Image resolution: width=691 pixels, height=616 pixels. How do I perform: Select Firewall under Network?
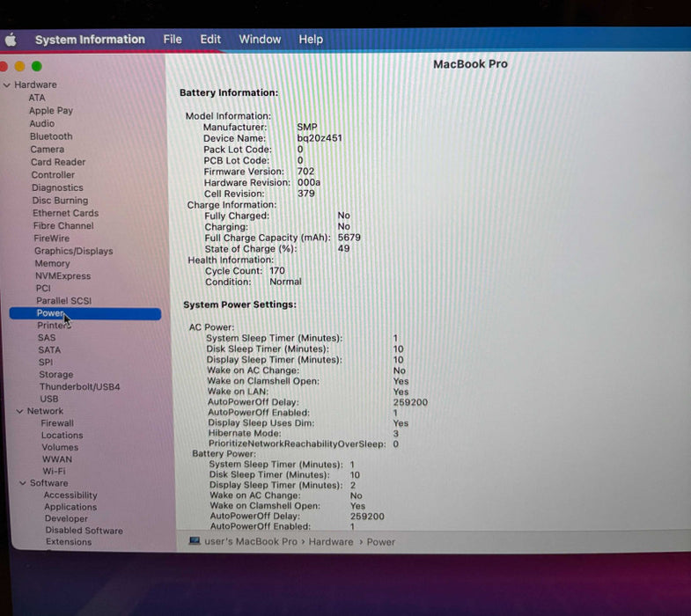click(x=57, y=423)
